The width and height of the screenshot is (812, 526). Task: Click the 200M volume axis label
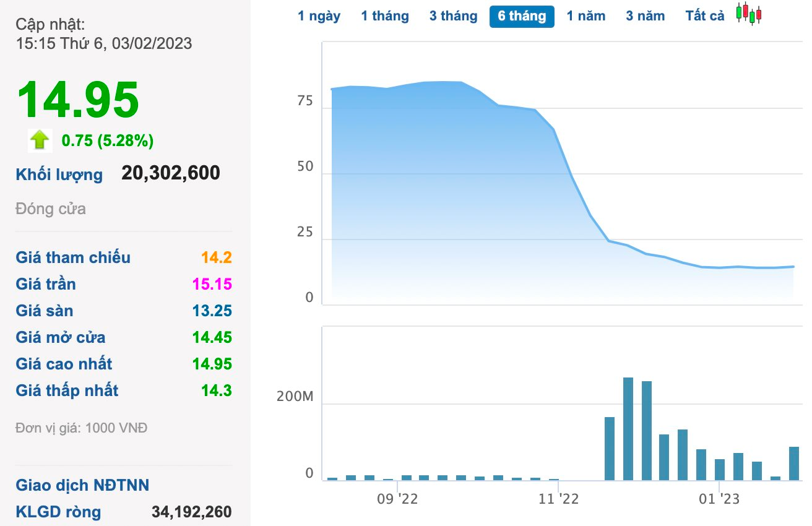(295, 397)
